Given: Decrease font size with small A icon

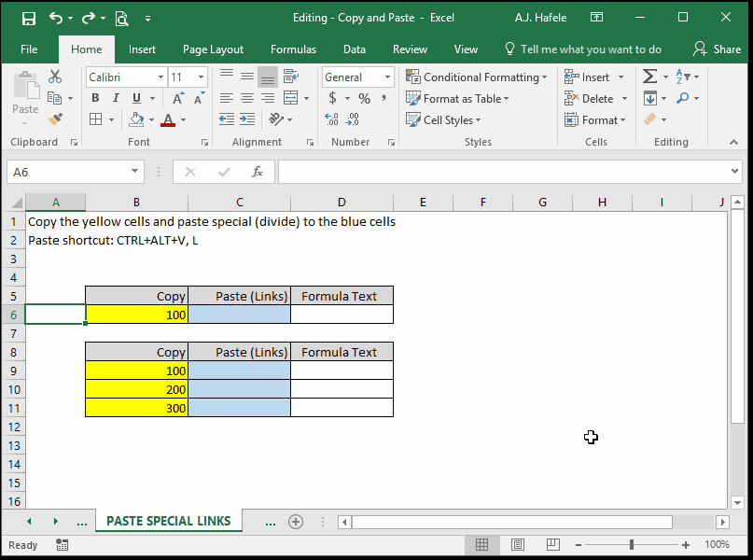Looking at the screenshot, I should [199, 98].
